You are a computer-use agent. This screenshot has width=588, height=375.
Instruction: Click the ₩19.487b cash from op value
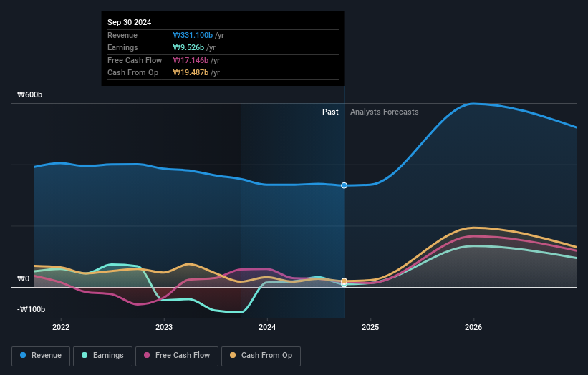(x=191, y=73)
